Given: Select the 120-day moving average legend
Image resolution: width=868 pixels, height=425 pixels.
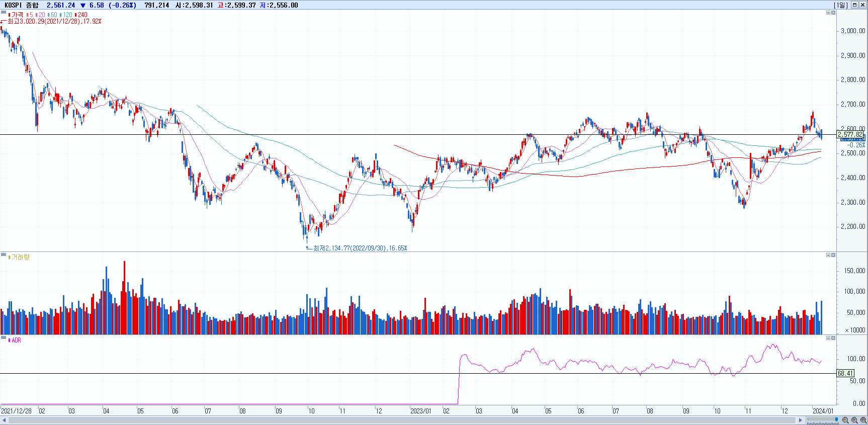Looking at the screenshot, I should (x=66, y=15).
